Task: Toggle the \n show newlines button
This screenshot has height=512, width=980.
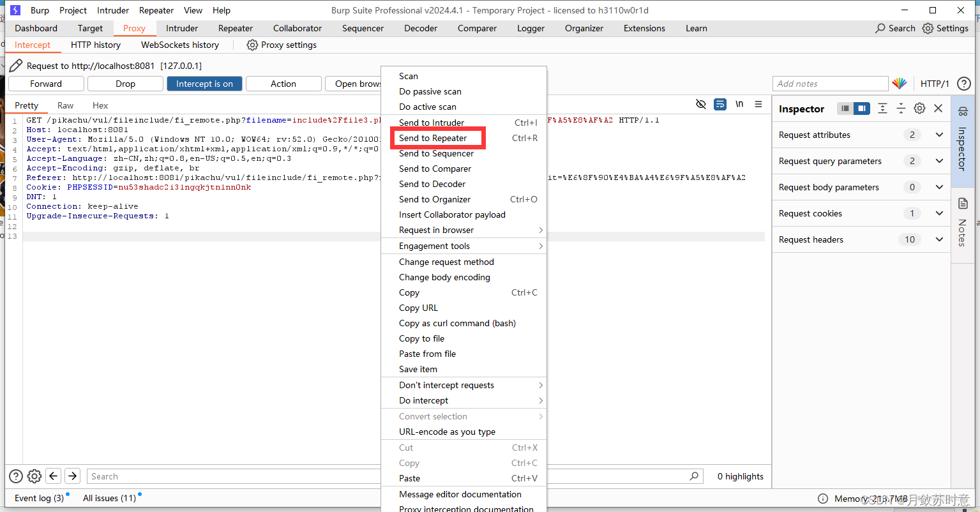Action: coord(739,104)
